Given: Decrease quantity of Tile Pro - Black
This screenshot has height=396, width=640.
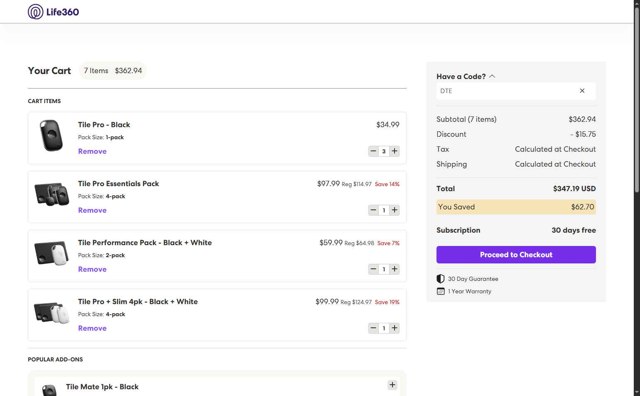Looking at the screenshot, I should tap(373, 151).
